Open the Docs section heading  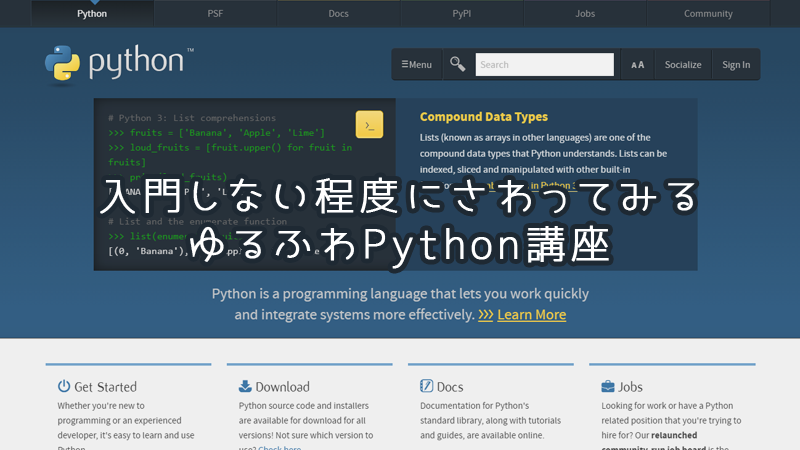point(450,387)
